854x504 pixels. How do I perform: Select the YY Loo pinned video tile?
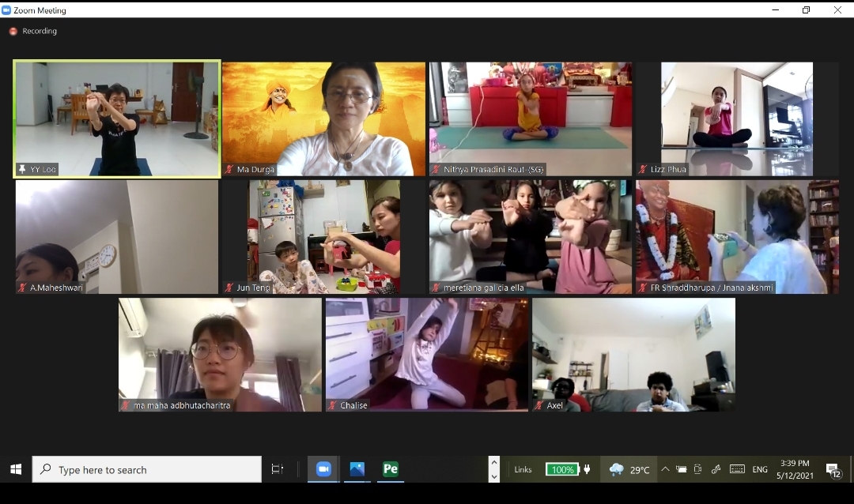click(117, 118)
